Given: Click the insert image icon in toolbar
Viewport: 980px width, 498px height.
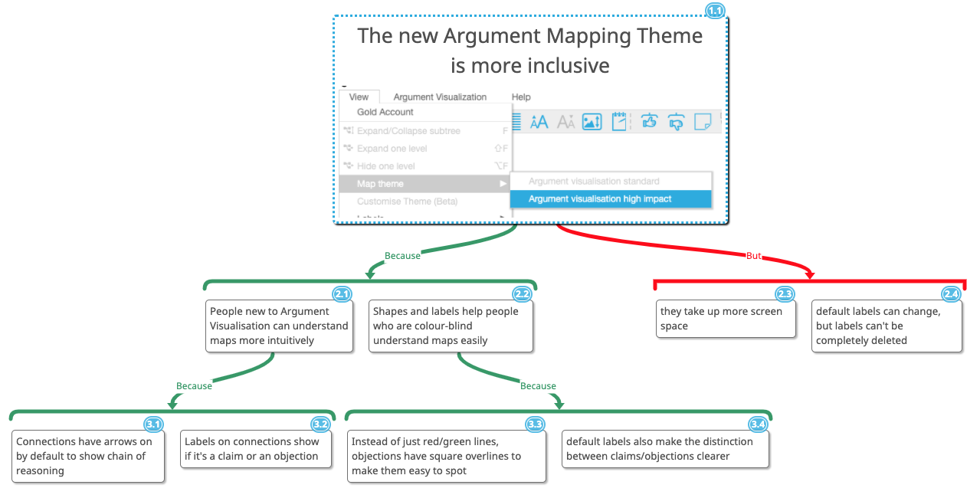Looking at the screenshot, I should click(592, 121).
